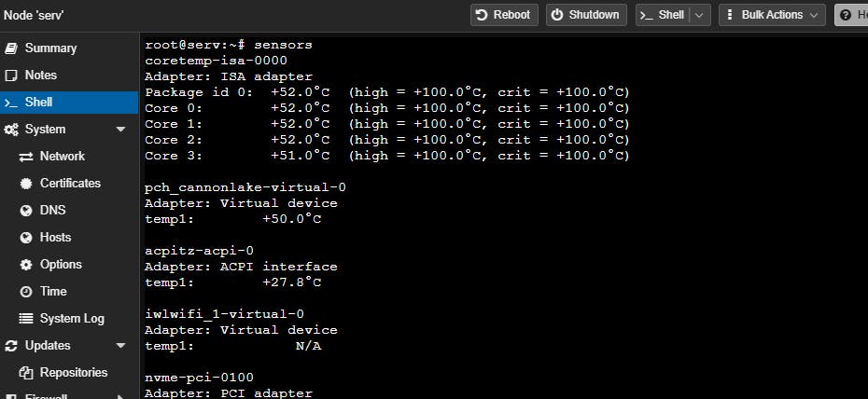Viewport: 868px width, 399px height.
Task: Click the Network arrows icon
Action: (26, 157)
